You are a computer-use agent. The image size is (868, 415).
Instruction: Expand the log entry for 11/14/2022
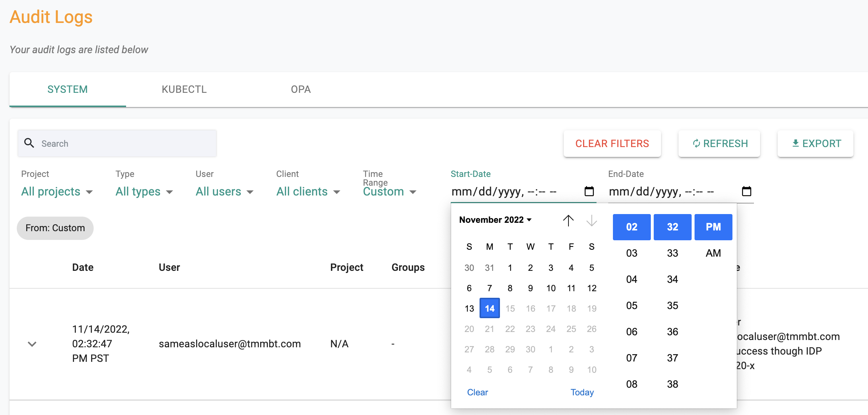tap(32, 343)
